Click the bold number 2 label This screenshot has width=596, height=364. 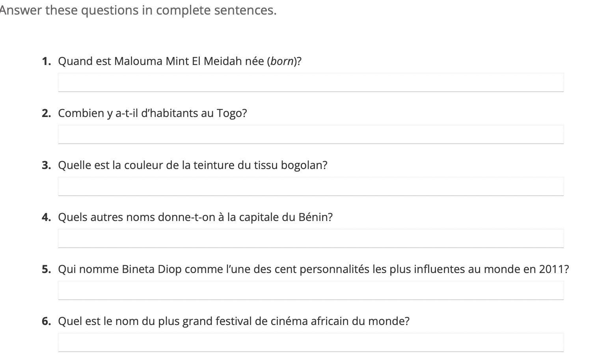47,113
